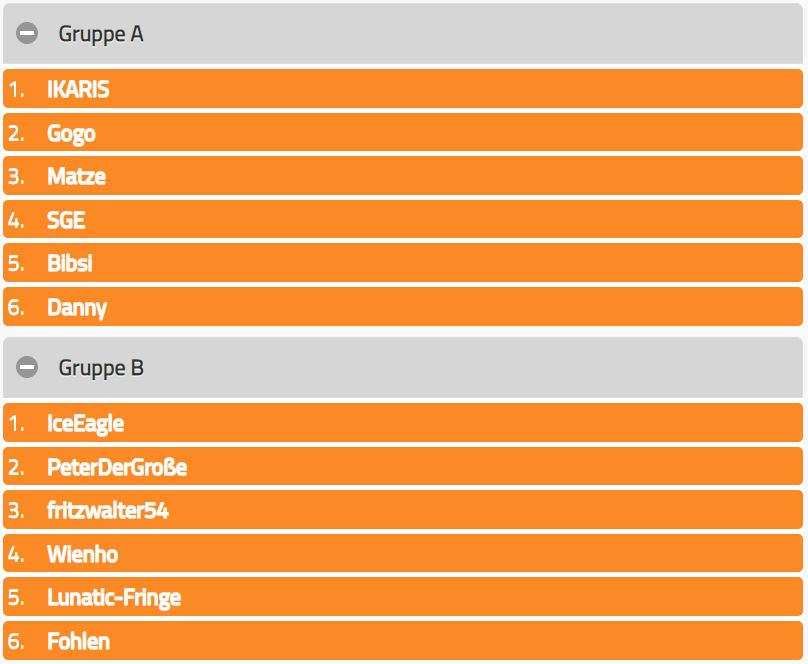Viewport: 808px width, 664px height.
Task: Open the Gogo entry
Action: (x=71, y=133)
